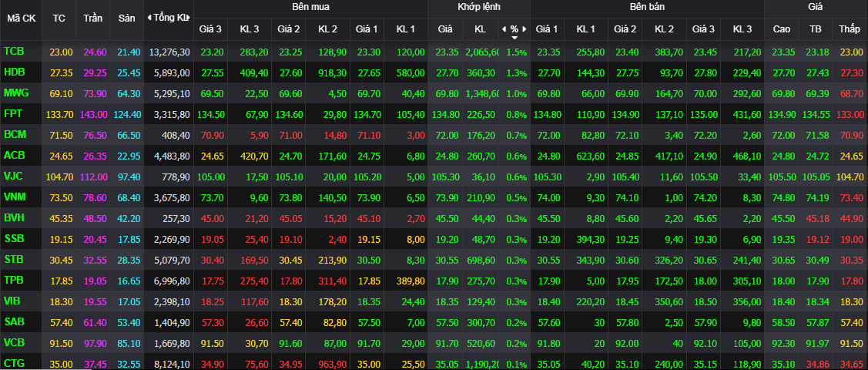Screen dimensions: 868x370
Task: Click BCM red bid price 70.90
Action: [211, 135]
